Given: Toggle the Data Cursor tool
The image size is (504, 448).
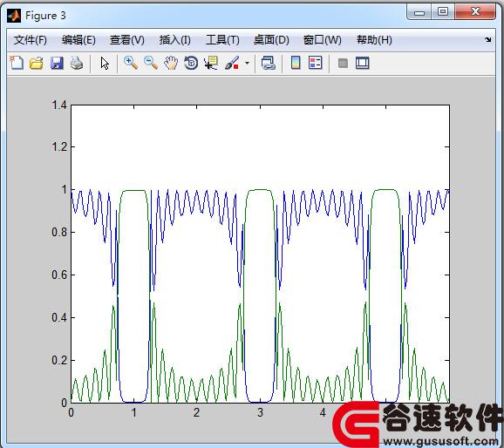Looking at the screenshot, I should tap(211, 63).
